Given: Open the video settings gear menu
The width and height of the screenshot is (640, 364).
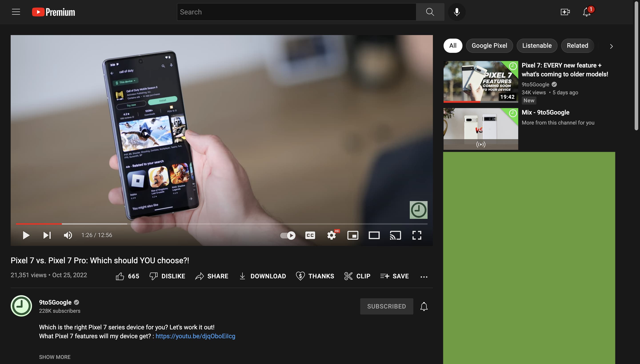Looking at the screenshot, I should click(x=331, y=235).
